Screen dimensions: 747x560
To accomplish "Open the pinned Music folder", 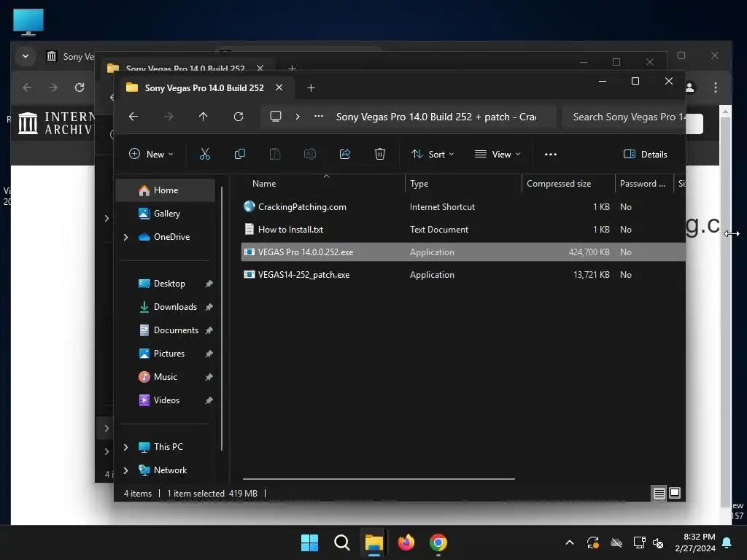I will click(x=166, y=377).
